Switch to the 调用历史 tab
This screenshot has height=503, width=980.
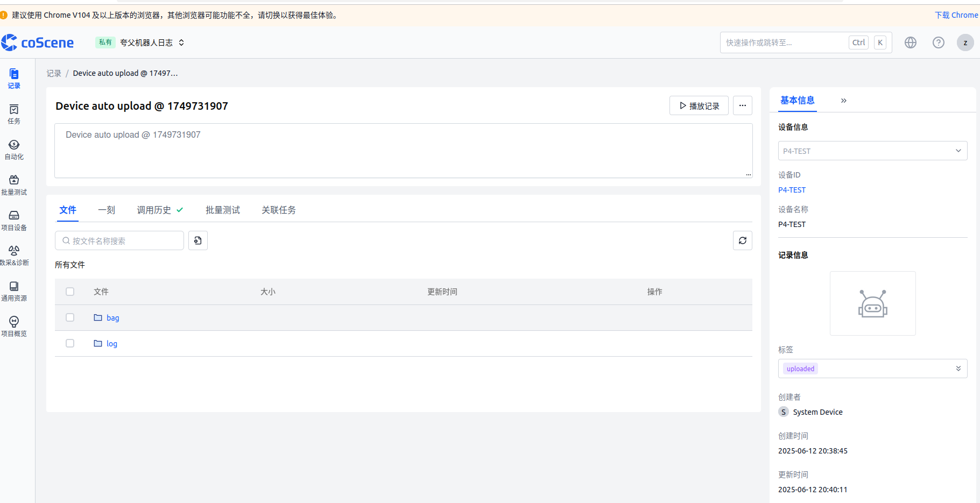(x=154, y=210)
